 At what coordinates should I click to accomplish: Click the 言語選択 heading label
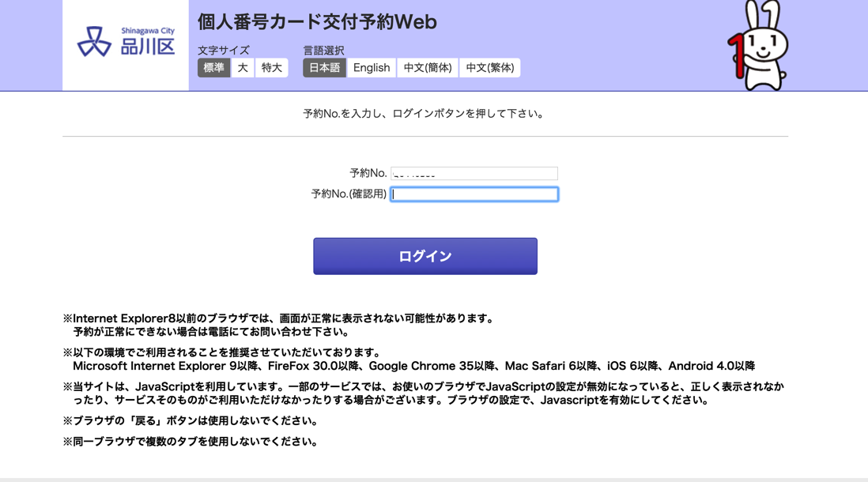click(x=323, y=50)
